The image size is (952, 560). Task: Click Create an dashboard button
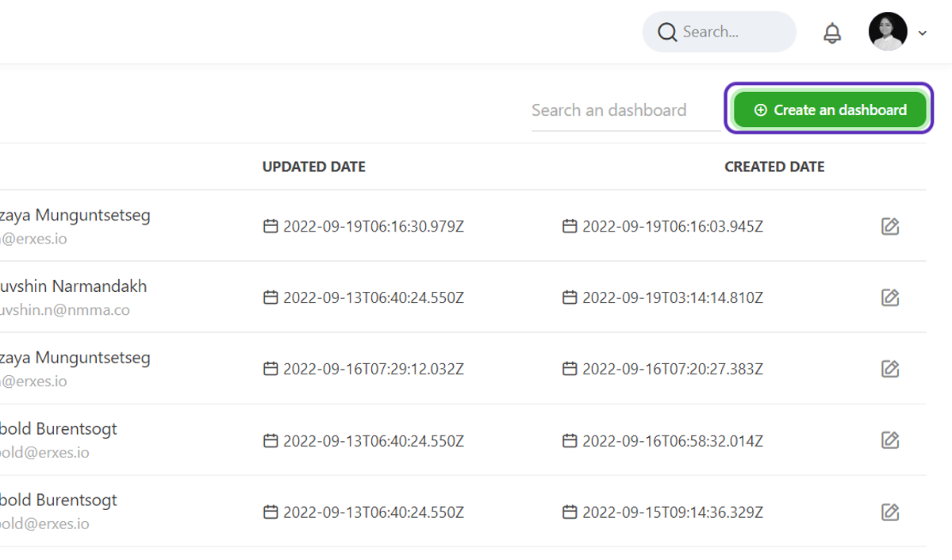click(830, 109)
